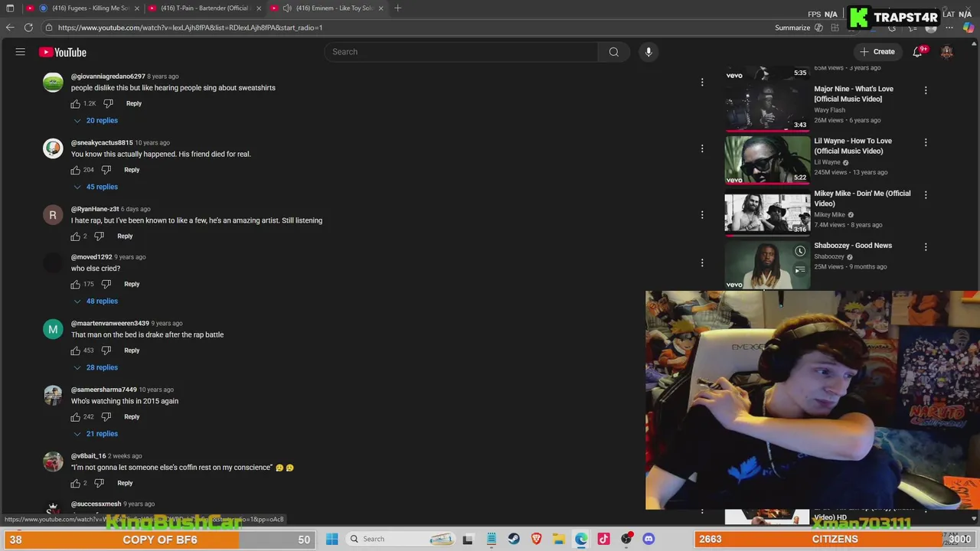Screen dimensions: 980x551
Task: View site info lock icon in address bar
Action: (49, 28)
